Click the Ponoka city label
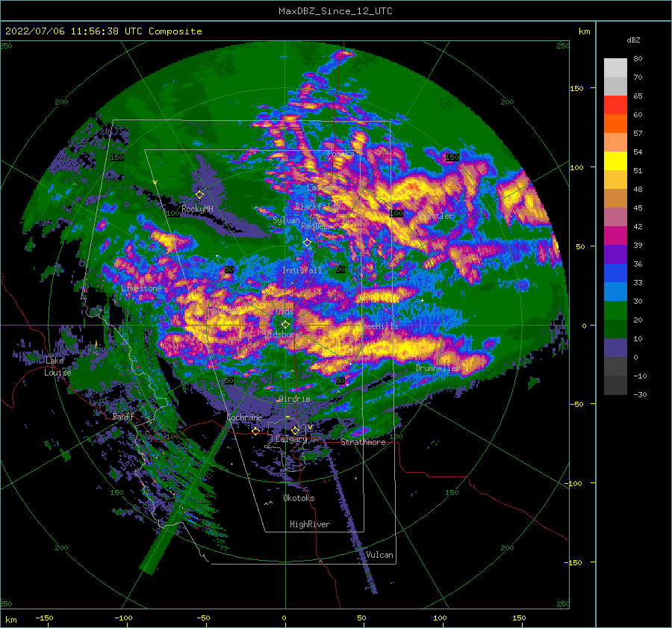This screenshot has width=672, height=628. 340,154
